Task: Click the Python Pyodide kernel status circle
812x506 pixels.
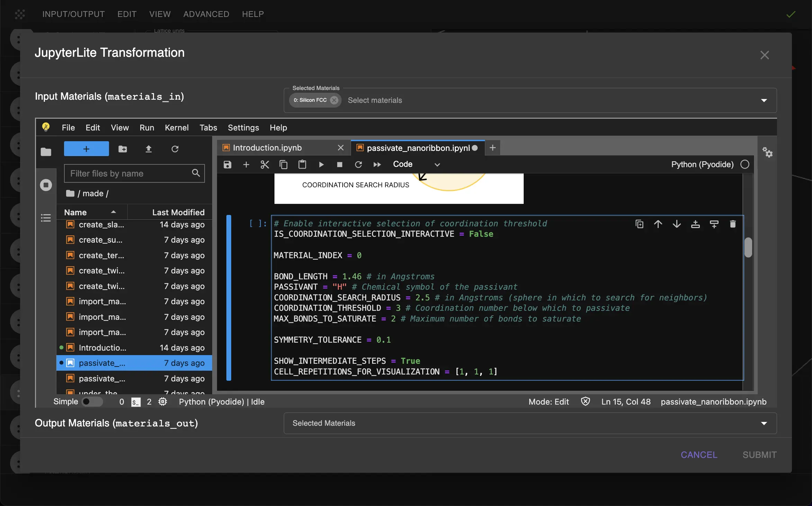Action: 745,164
